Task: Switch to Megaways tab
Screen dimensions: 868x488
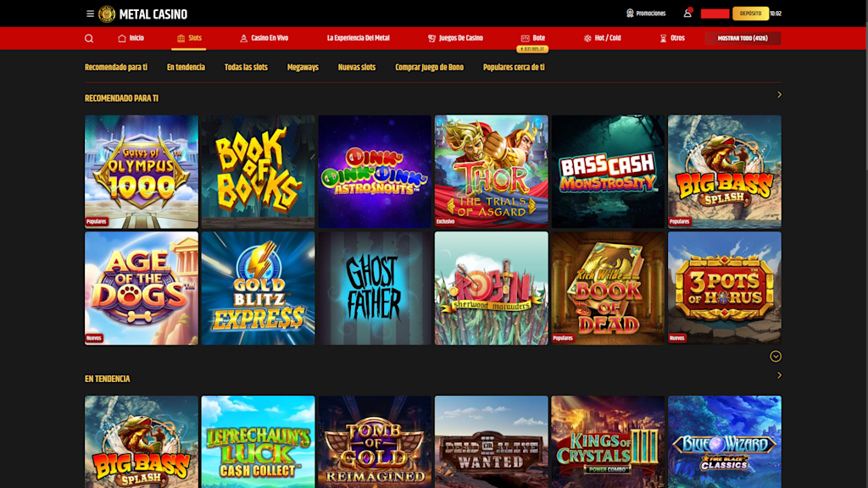Action: [303, 68]
